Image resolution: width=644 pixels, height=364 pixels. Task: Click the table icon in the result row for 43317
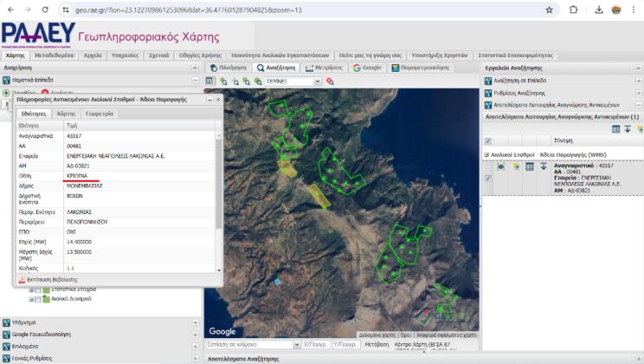click(530, 166)
